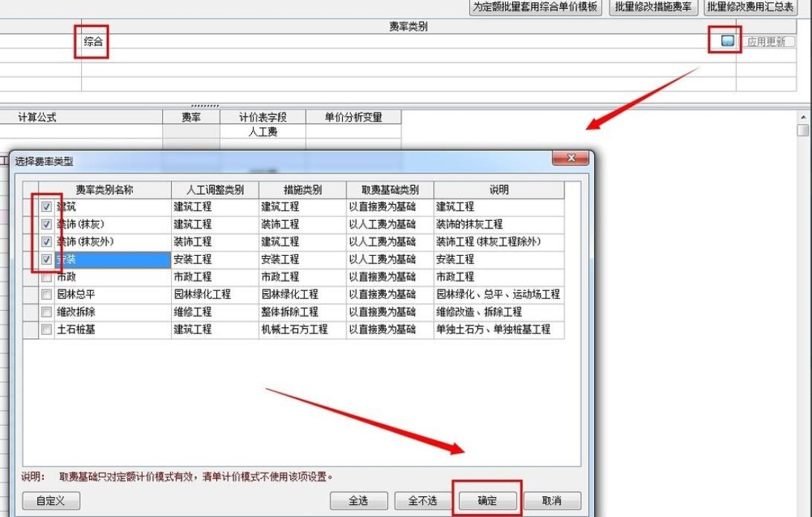Click the 说明 column header
The height and width of the screenshot is (517, 812).
(499, 190)
